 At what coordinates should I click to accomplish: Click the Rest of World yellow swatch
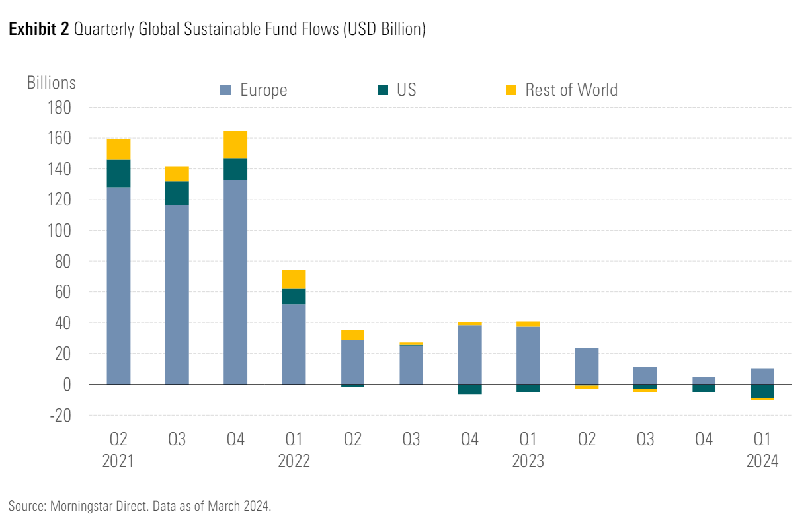[510, 91]
